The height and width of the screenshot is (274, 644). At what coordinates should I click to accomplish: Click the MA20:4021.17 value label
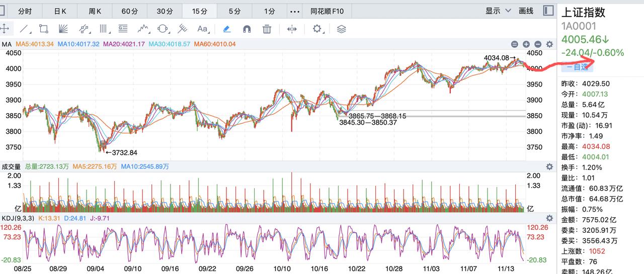tap(124, 44)
